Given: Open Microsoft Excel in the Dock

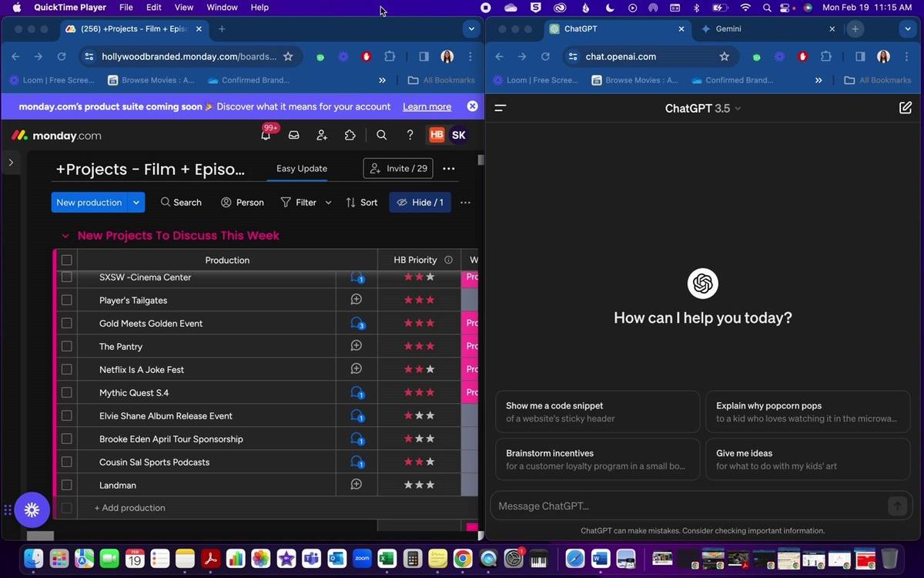Looking at the screenshot, I should click(387, 558).
